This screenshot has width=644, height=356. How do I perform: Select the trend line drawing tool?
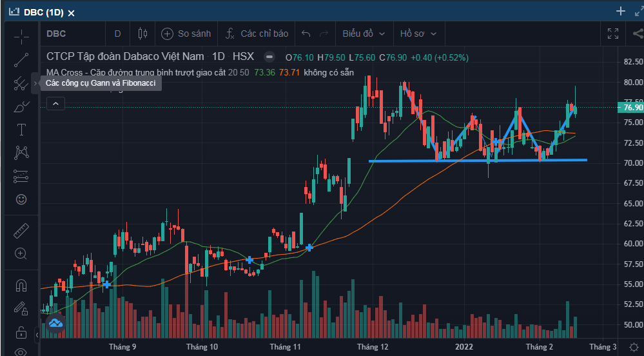point(21,60)
